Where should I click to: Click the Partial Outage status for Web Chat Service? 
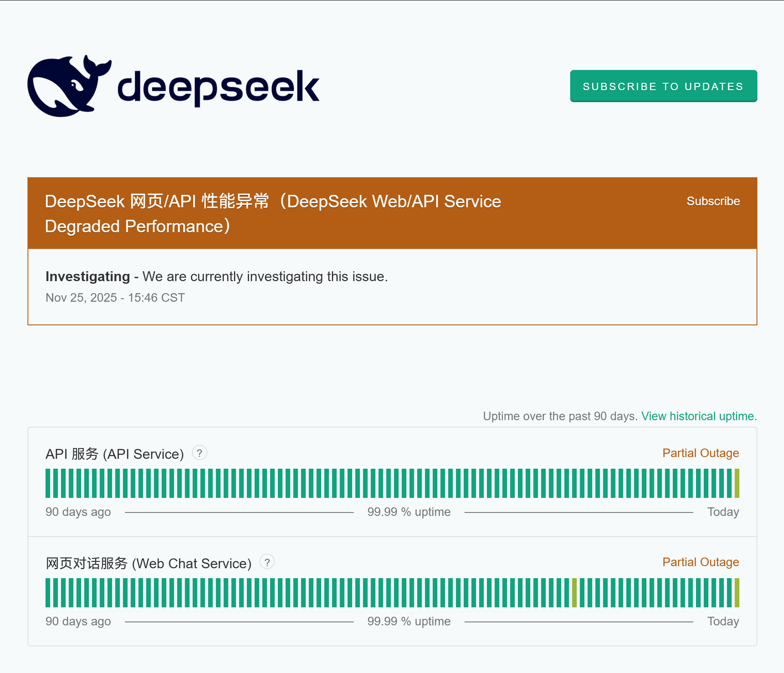pyautogui.click(x=700, y=562)
